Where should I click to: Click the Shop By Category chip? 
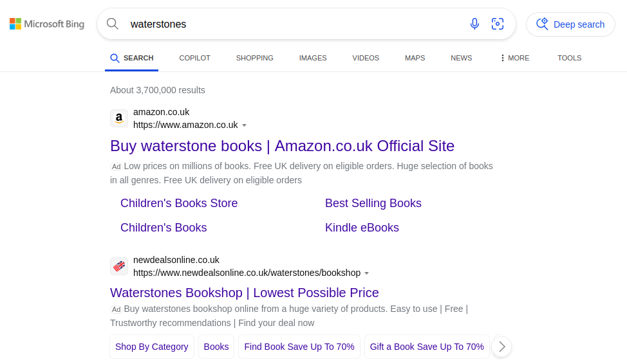pos(152,347)
